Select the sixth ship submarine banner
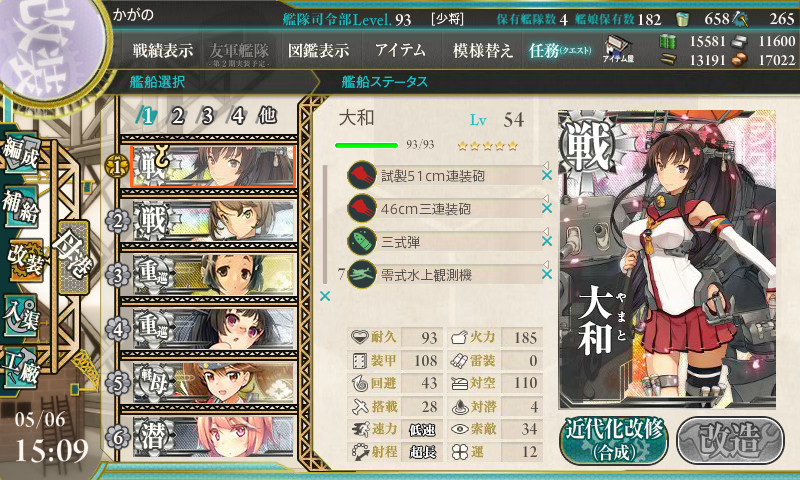 [x=214, y=436]
